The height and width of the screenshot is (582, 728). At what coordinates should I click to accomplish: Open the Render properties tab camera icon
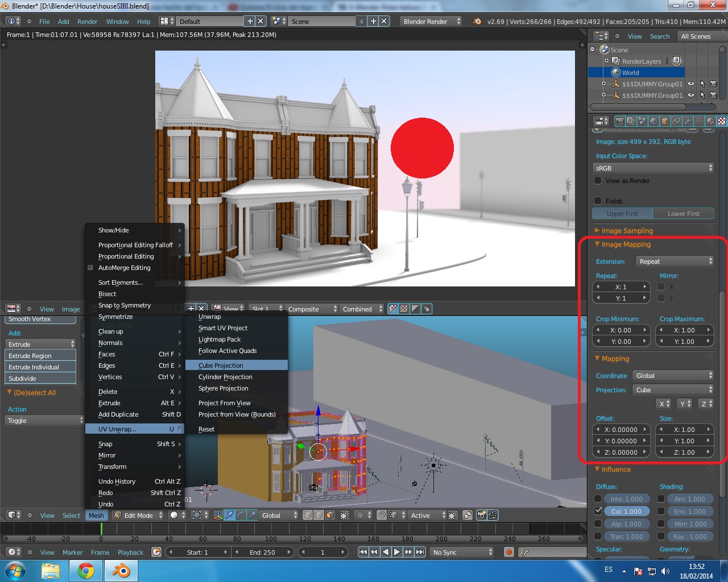[x=619, y=121]
